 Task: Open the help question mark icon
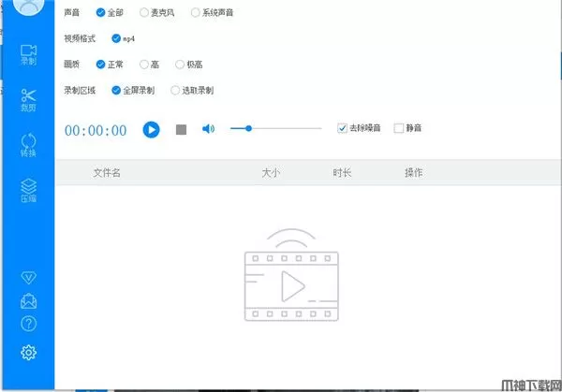tap(28, 324)
